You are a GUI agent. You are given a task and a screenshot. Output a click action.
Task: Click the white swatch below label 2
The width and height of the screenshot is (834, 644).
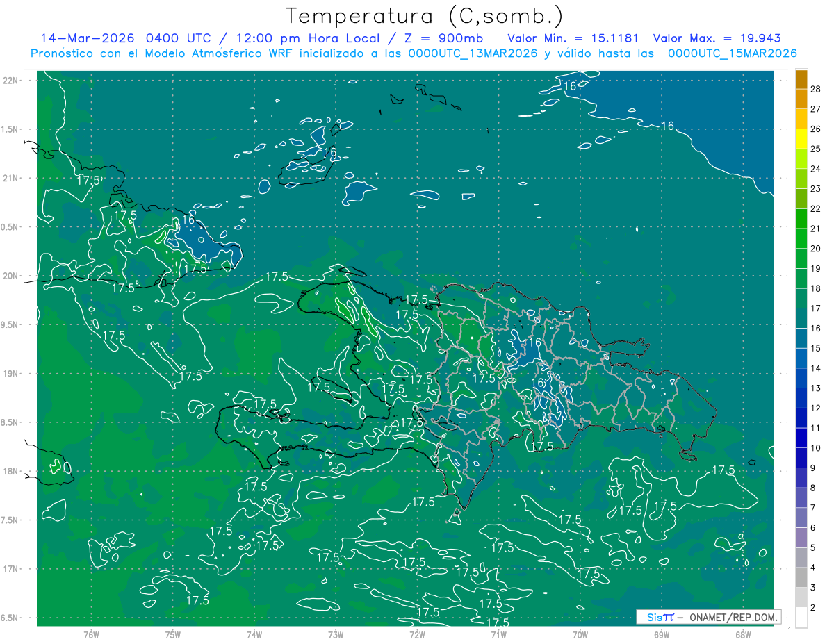[802, 618]
